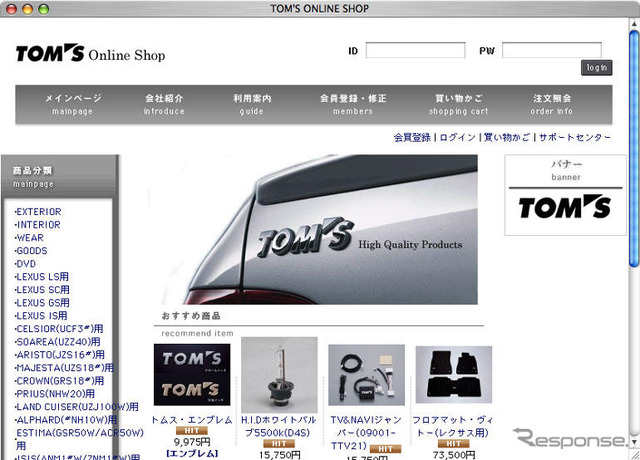
Task: Open the LEXUS LS用 category
Action: (42, 277)
